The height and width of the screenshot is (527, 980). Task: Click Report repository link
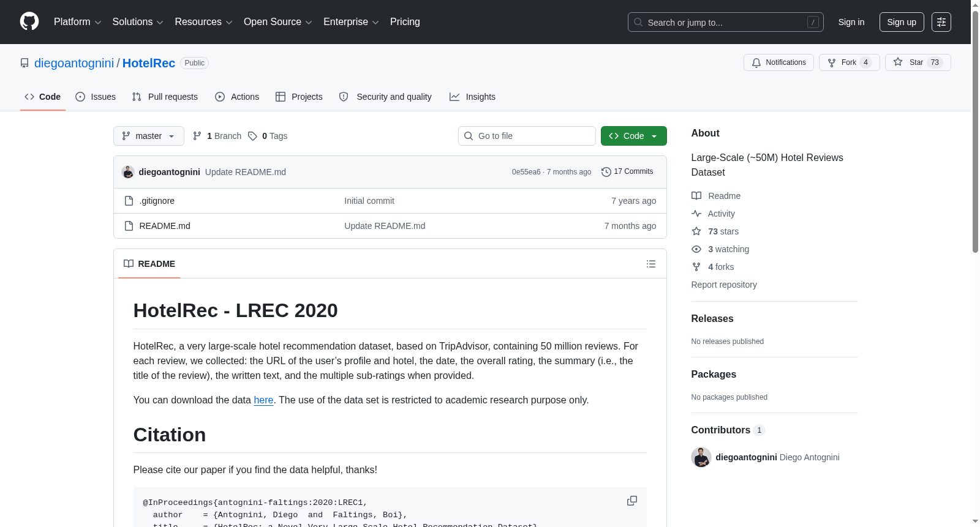[724, 285]
